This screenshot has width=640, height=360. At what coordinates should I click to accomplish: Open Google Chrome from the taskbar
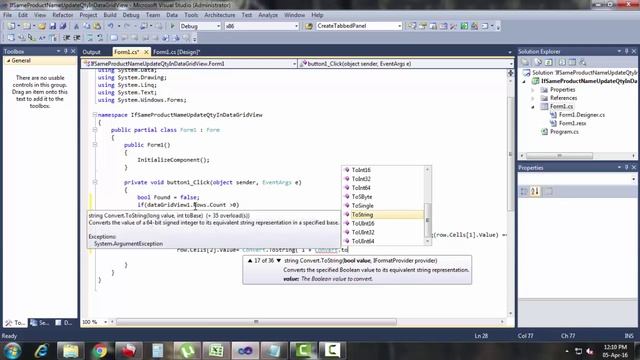point(100,350)
